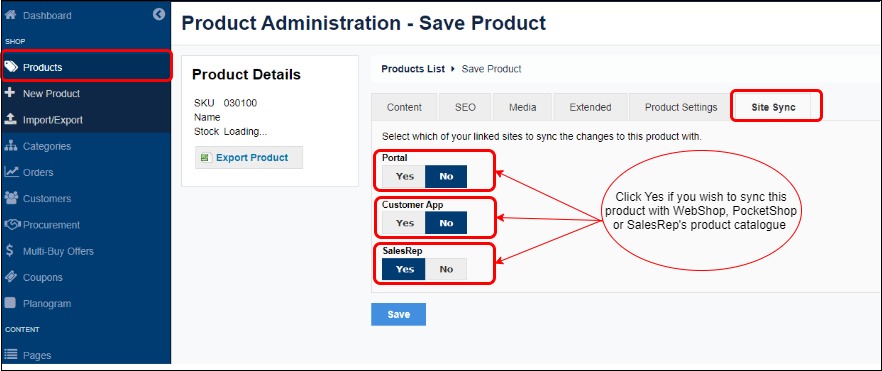Image resolution: width=882 pixels, height=371 pixels.
Task: Open the Media tab
Action: point(523,107)
